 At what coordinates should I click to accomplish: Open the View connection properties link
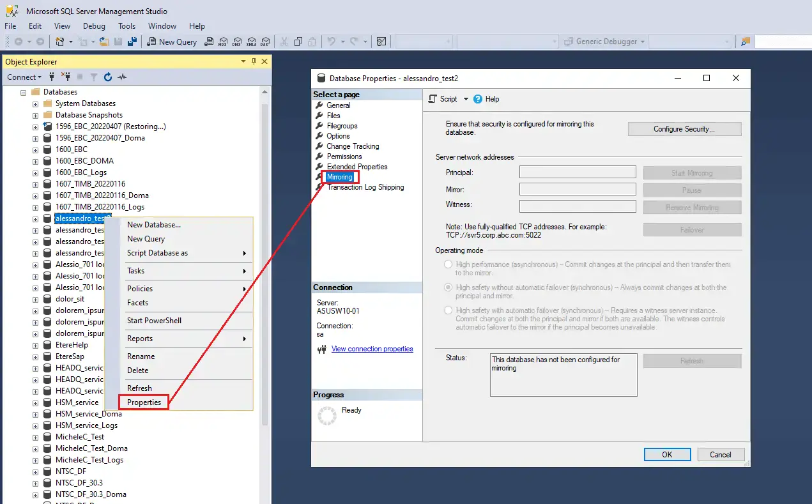[372, 349]
